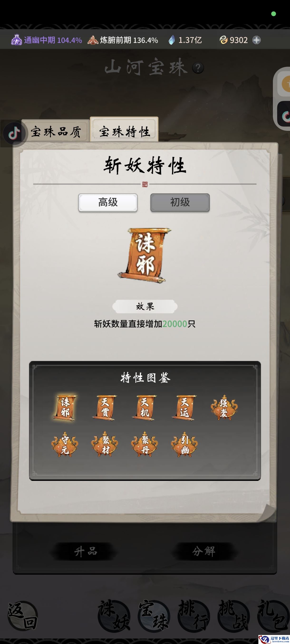290x644 pixels.
Task: Select the 引幽 cauldron trait icon
Action: [x=184, y=444]
